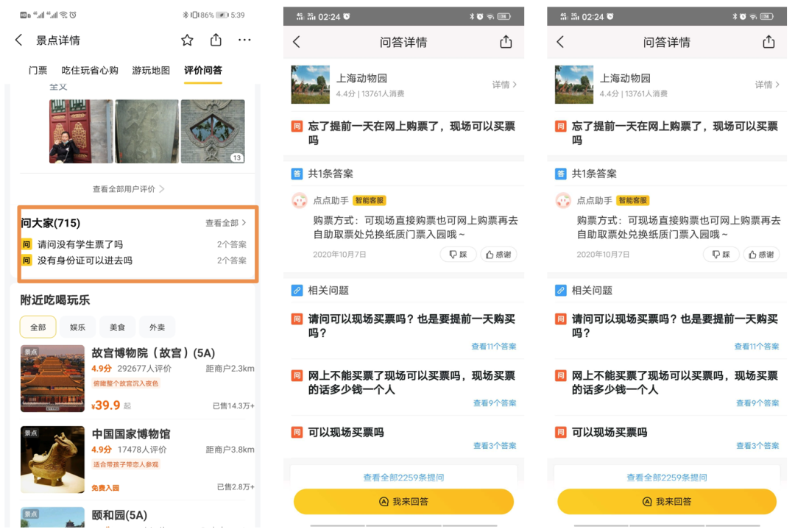Tap 我来回答 button in the right screen
The height and width of the screenshot is (532, 795).
click(667, 502)
